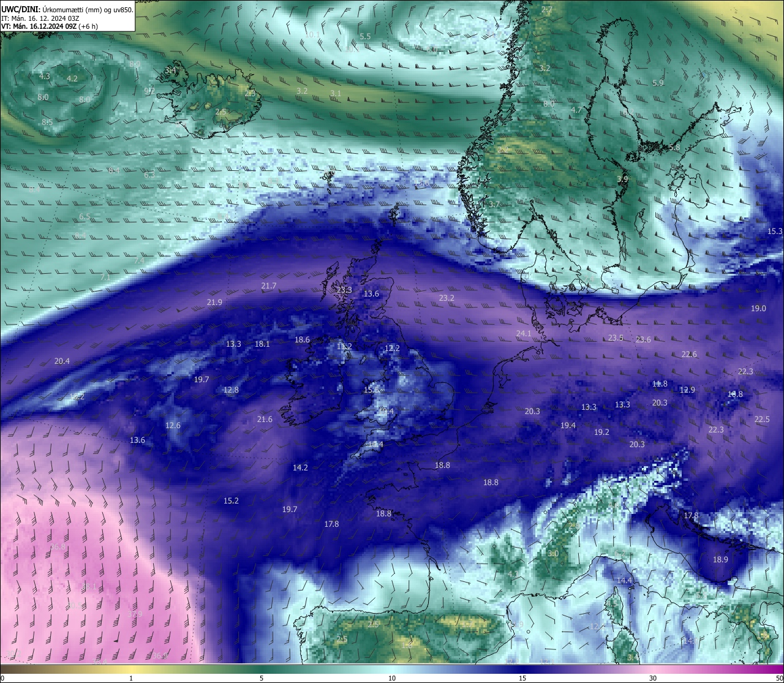The image size is (784, 683).
Task: Click the 6.5 value on the left side
Action: point(85,217)
